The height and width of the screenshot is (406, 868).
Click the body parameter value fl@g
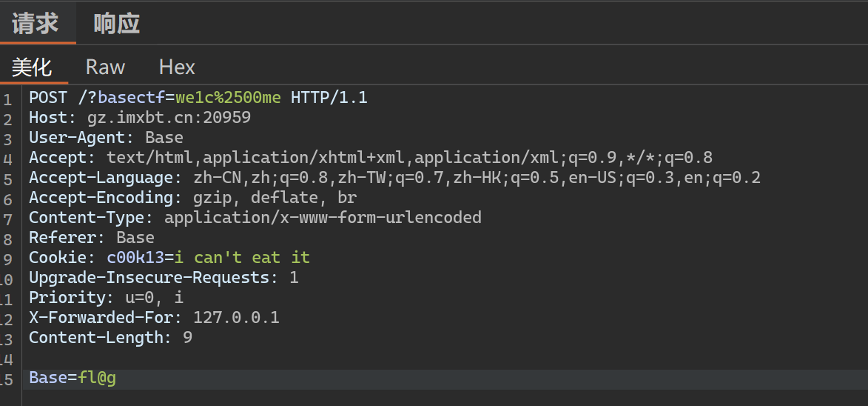[x=97, y=379]
